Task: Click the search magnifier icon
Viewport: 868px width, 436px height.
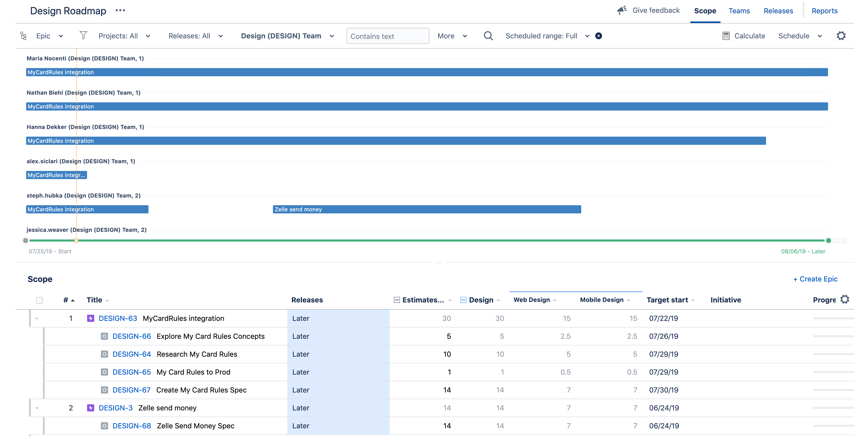Action: point(488,36)
